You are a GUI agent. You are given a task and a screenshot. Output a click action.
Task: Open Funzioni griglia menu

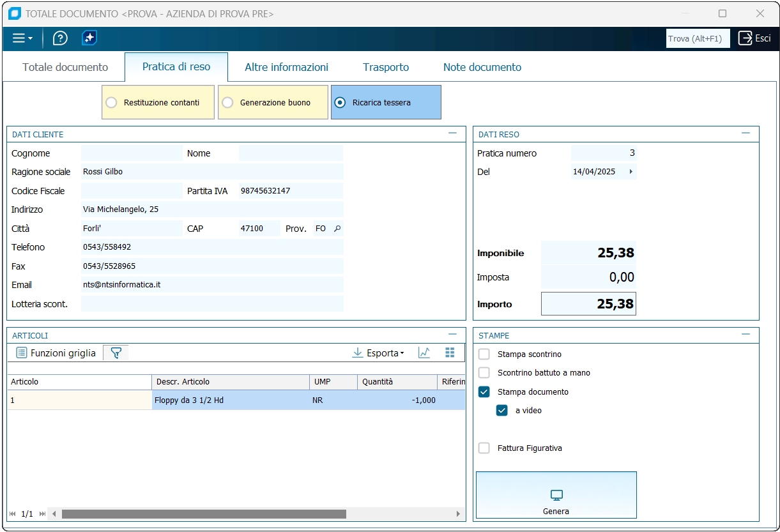click(x=56, y=353)
